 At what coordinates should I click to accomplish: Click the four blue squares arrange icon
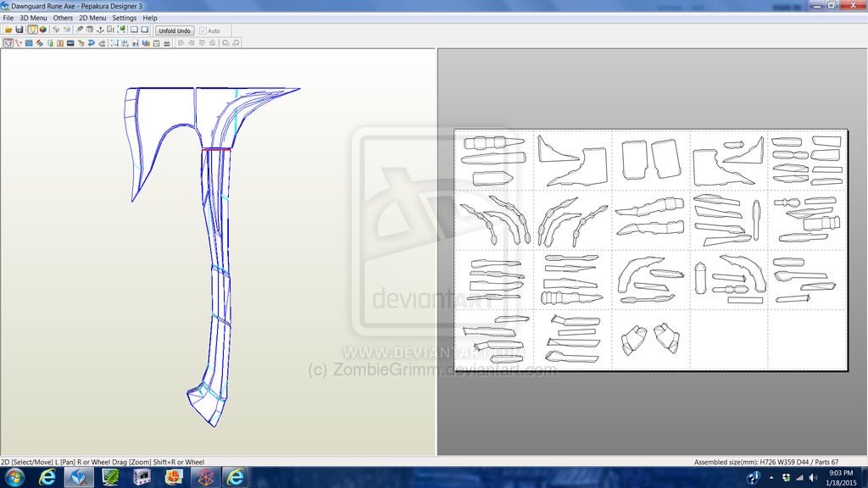pos(125,42)
